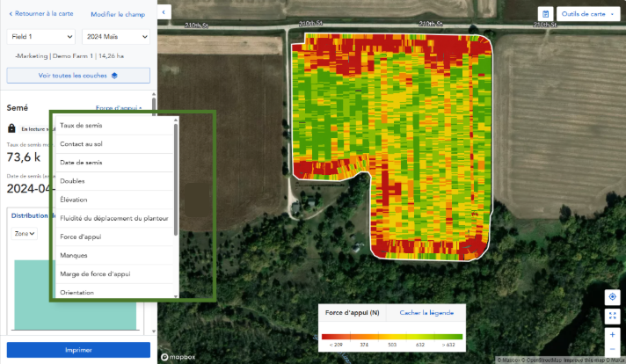
Task: Click the lock icon beside En lecture seule
Action: [x=11, y=128]
